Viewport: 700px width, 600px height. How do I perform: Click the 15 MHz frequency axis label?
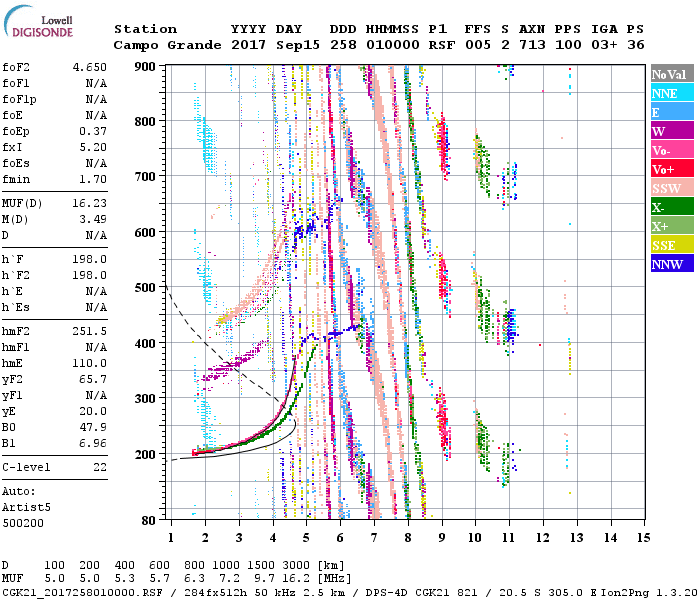643,538
